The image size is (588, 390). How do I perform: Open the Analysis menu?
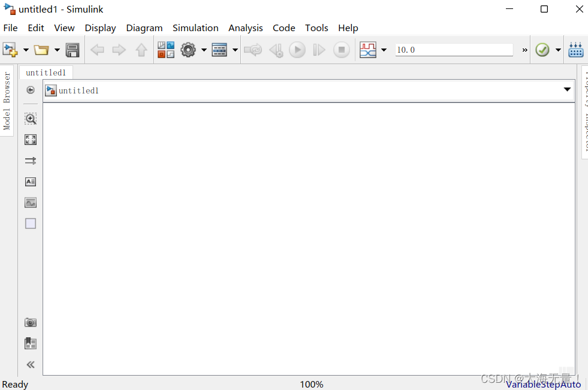click(x=246, y=28)
